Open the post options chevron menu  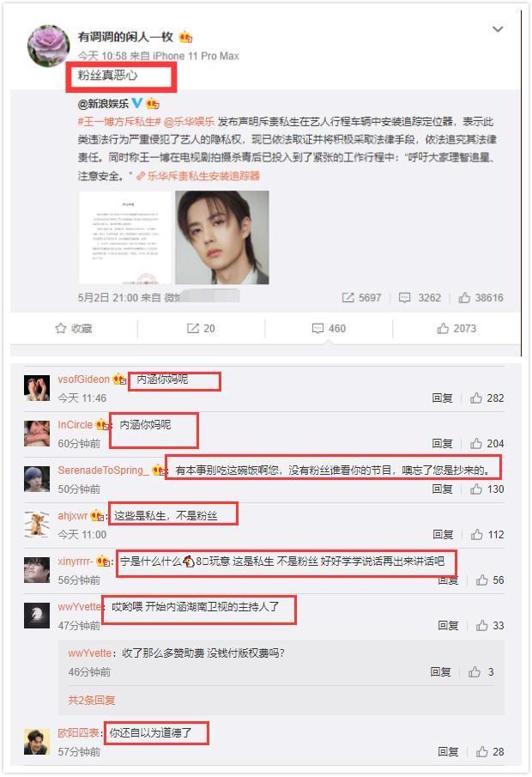[498, 29]
